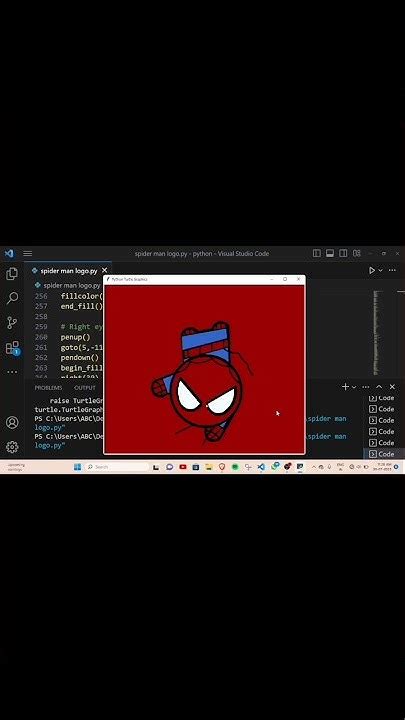Show hidden system tray icons chevron
405x720 pixels.
pyautogui.click(x=314, y=467)
